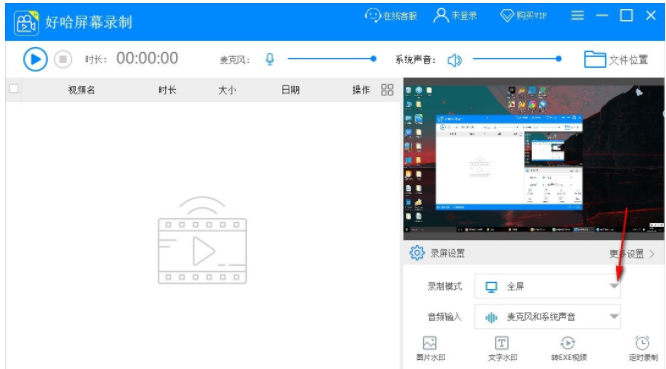
Task: Start recording with the blue play button
Action: coord(35,59)
